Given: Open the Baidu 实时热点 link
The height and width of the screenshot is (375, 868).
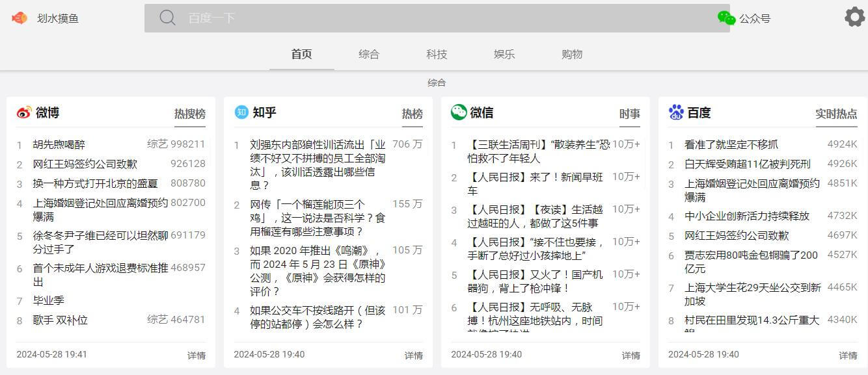Looking at the screenshot, I should 837,113.
